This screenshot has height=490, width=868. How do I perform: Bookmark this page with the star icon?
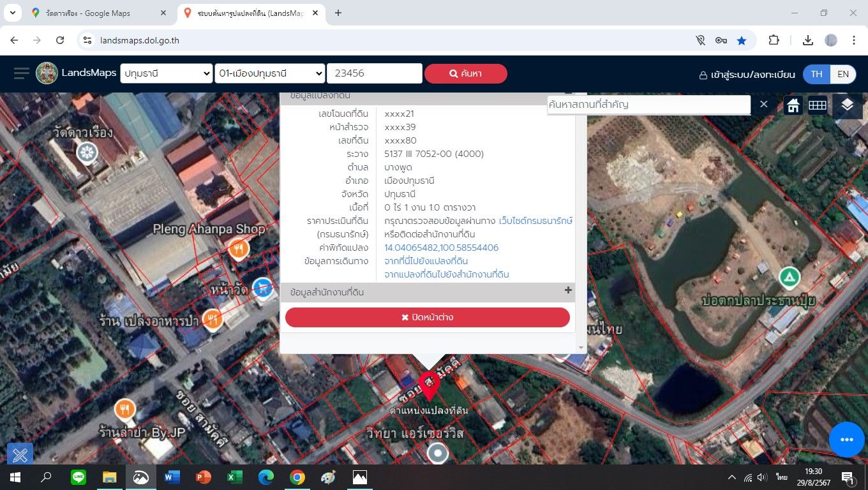[x=742, y=40]
